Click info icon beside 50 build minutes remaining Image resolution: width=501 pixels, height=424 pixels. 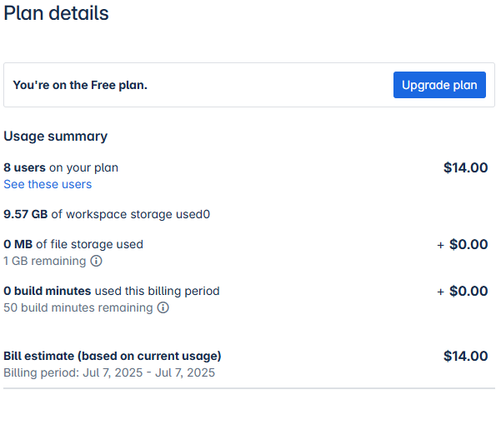[163, 307]
